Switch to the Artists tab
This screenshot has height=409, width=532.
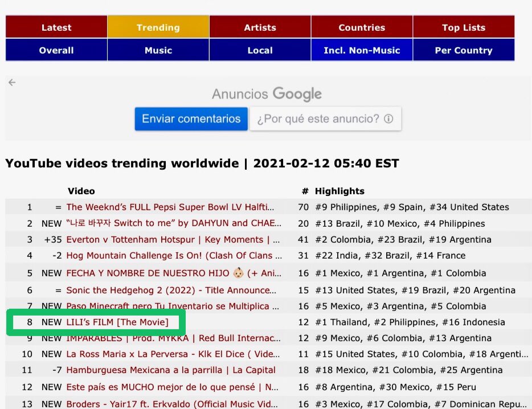(x=260, y=27)
